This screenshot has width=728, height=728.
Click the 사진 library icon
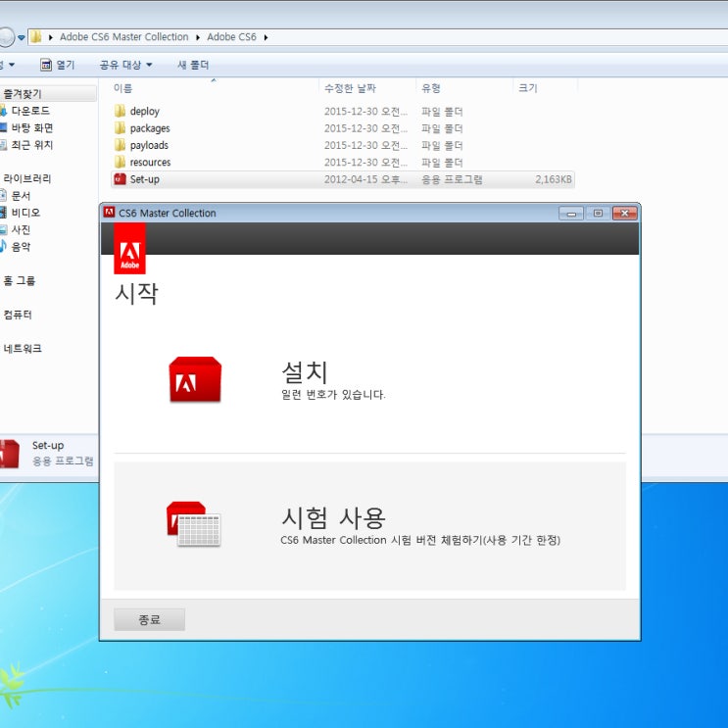3,229
